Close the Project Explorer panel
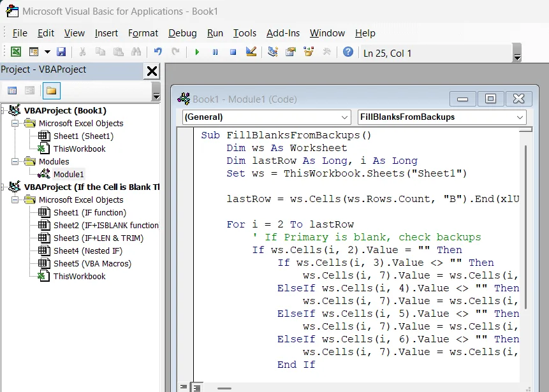This screenshot has height=392, width=549. 152,71
